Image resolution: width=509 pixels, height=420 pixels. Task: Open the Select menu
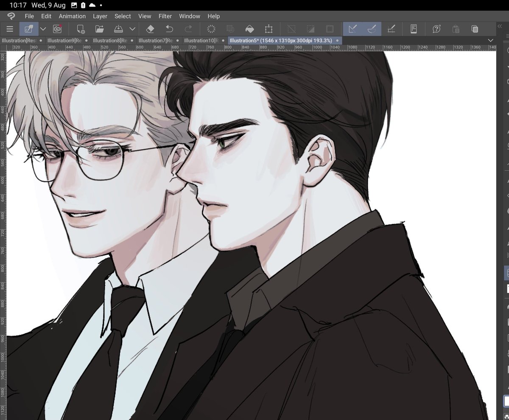coord(123,16)
